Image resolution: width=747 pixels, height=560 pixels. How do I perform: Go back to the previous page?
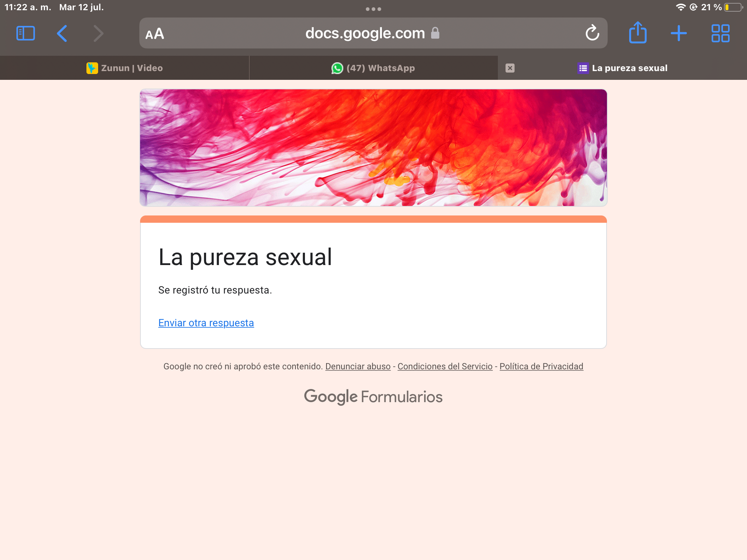(x=62, y=33)
